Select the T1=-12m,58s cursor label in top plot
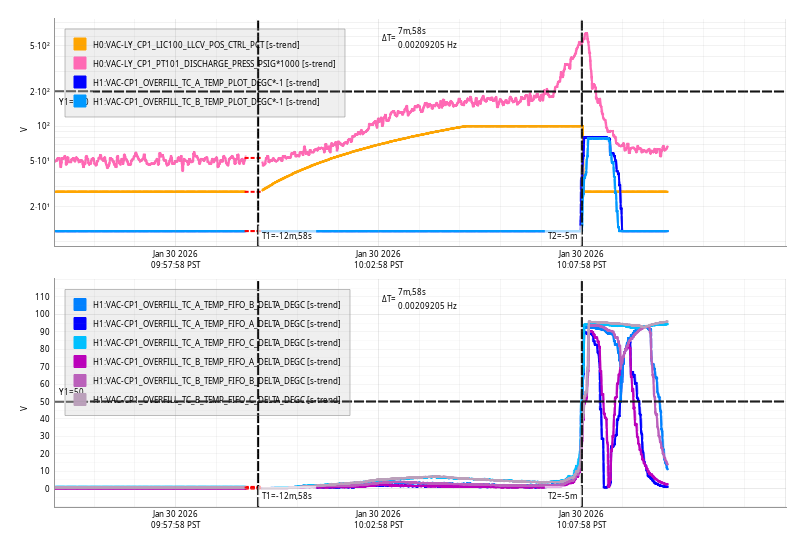Screen dimensions: 804x551 pos(287,236)
